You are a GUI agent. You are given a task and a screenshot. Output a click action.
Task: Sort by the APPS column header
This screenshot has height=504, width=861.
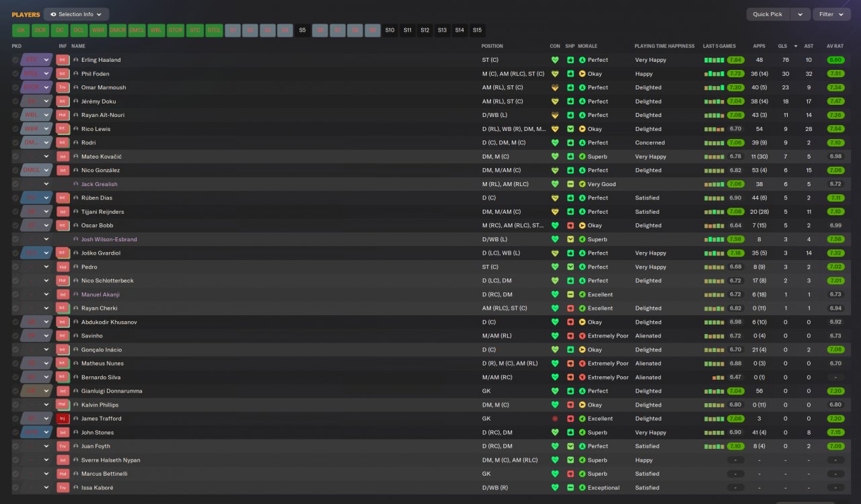point(759,46)
